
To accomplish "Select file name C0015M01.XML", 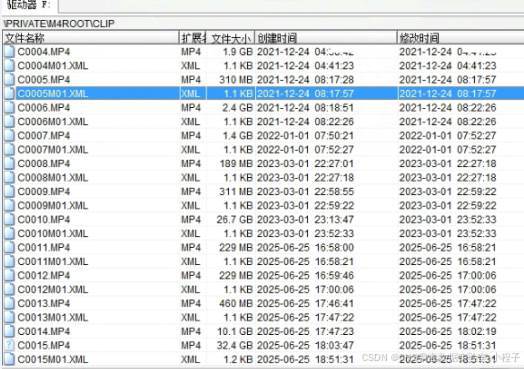I will tap(53, 359).
